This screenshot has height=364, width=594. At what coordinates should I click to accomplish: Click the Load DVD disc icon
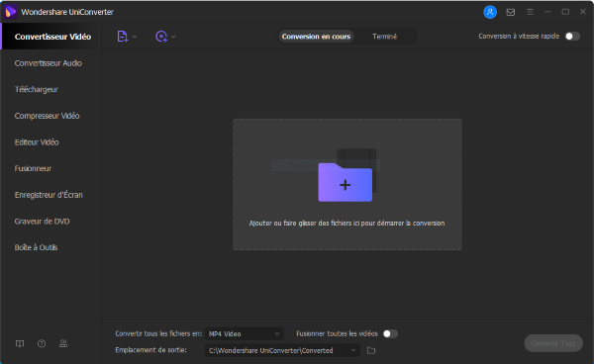coord(161,37)
